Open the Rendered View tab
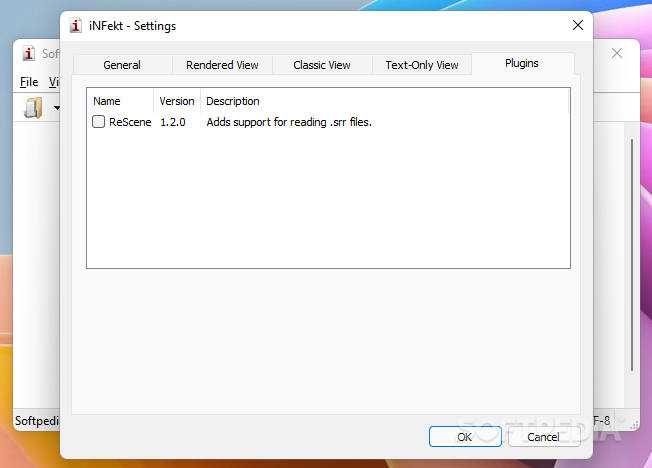This screenshot has width=652, height=468. coord(222,65)
